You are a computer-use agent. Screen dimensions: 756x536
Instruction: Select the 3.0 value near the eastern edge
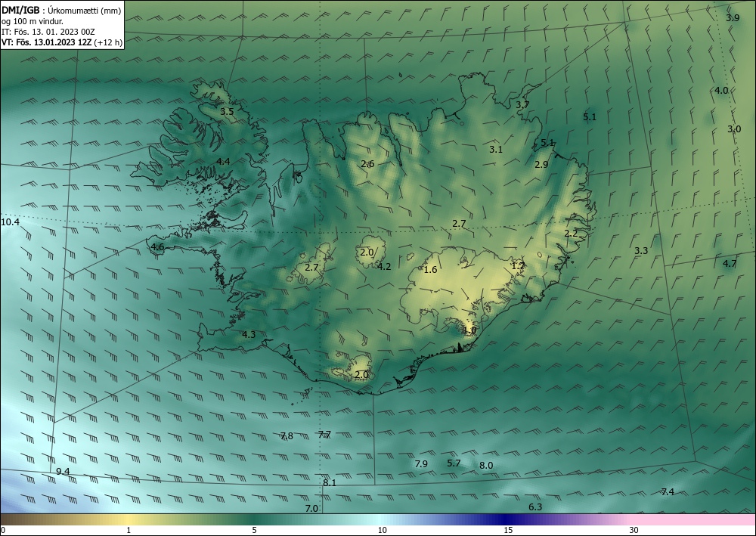coord(734,129)
